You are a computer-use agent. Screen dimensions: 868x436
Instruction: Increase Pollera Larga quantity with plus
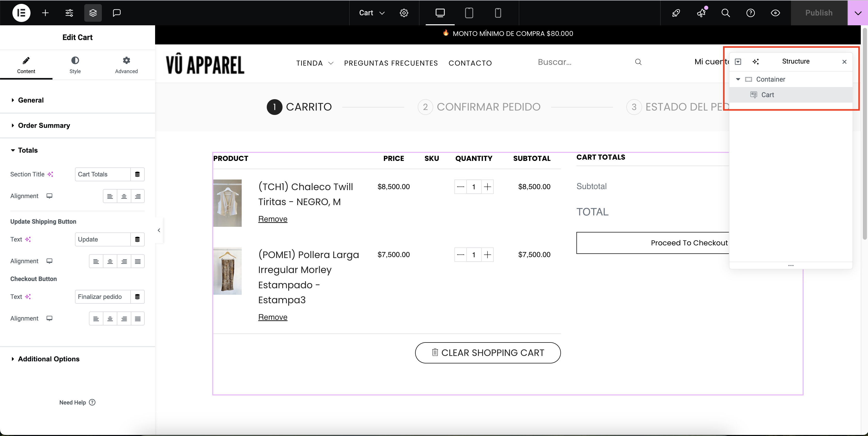click(x=487, y=255)
